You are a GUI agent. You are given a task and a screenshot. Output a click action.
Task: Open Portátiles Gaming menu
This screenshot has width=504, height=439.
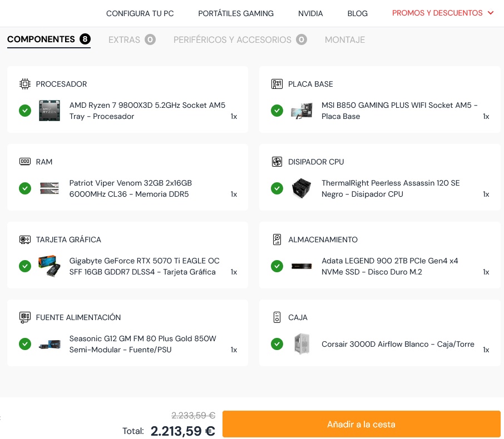[236, 13]
